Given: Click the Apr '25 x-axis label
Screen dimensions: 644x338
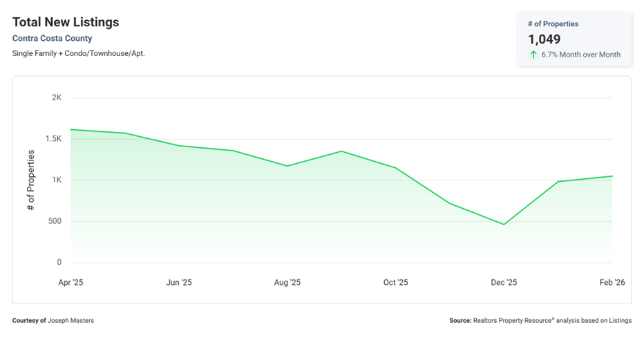Looking at the screenshot, I should [70, 282].
